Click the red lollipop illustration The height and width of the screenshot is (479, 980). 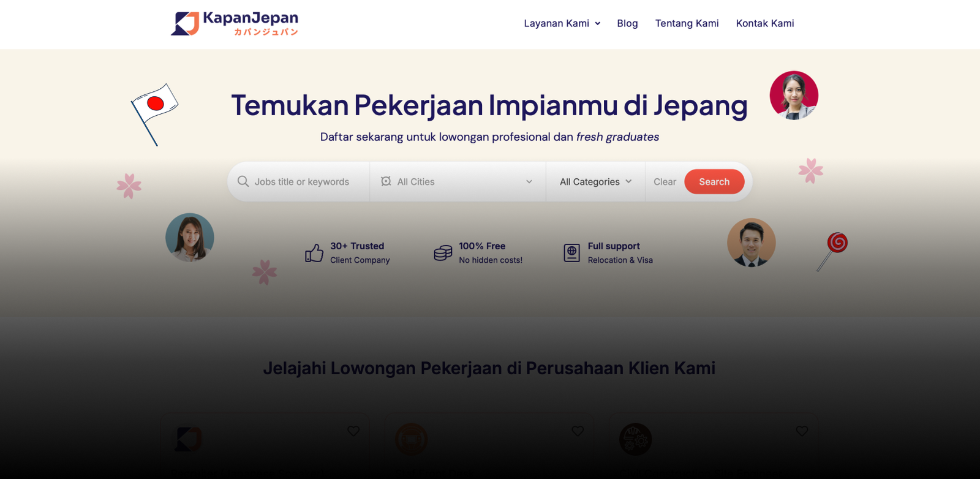[834, 250]
